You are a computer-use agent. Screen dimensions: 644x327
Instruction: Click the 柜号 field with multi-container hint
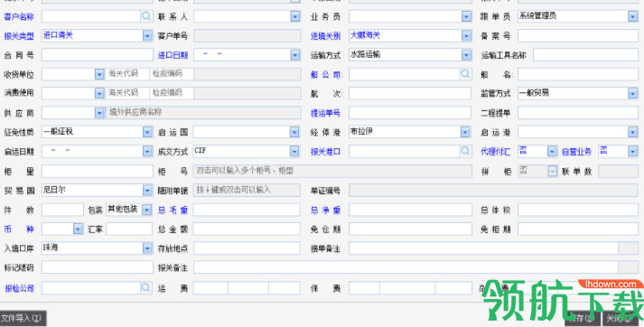point(332,171)
